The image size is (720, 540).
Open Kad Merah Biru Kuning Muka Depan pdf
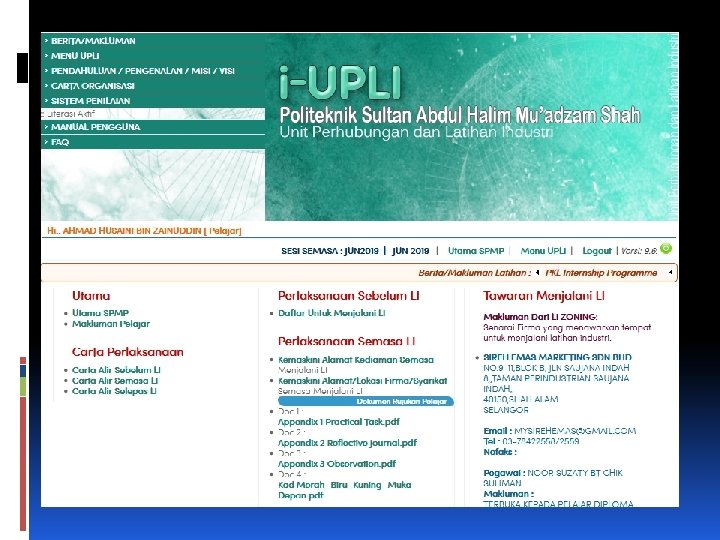point(344,490)
